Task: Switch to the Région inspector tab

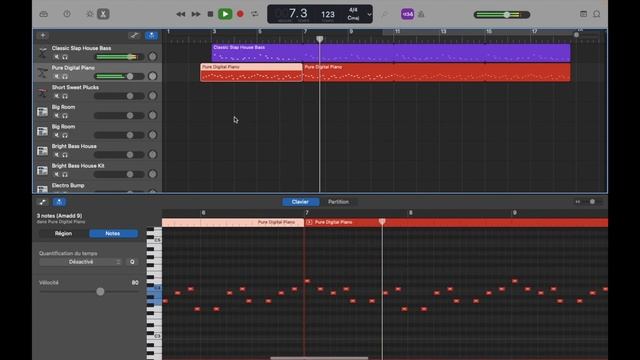Action: point(63,233)
